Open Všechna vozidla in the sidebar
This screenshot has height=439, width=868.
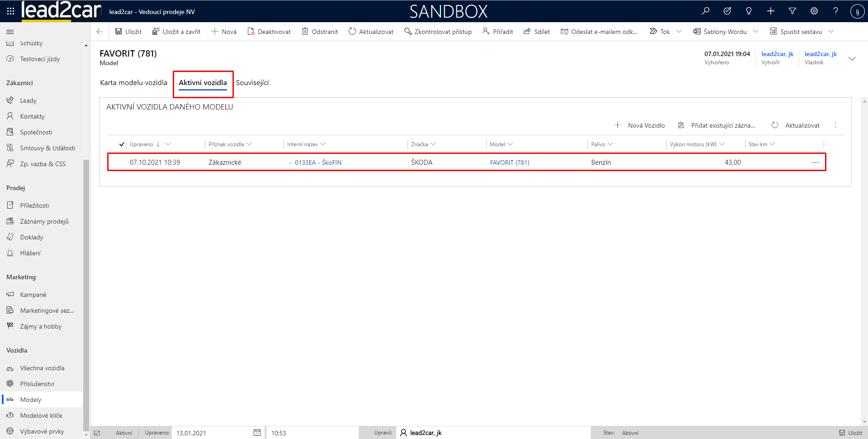coord(42,368)
